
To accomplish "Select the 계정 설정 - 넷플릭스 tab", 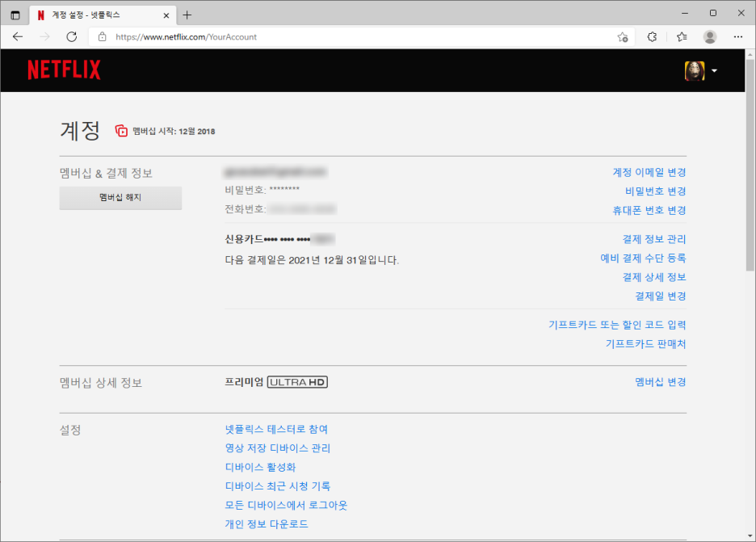I will pos(103,15).
